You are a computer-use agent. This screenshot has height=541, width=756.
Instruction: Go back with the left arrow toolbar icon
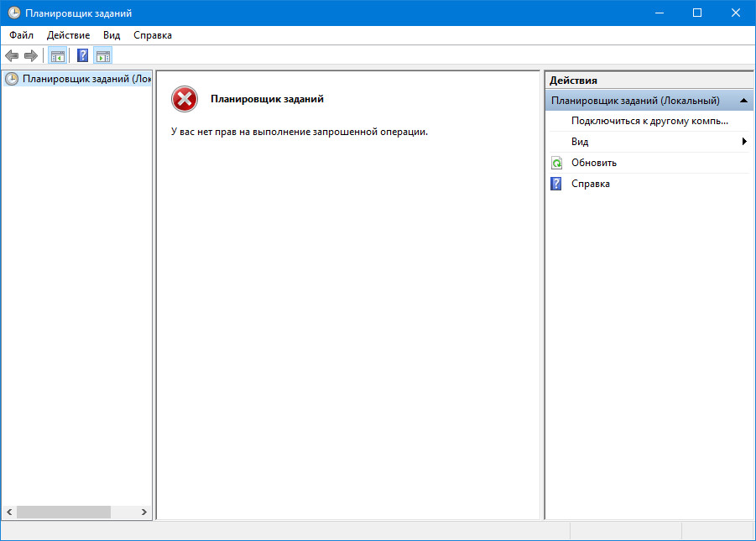click(12, 56)
